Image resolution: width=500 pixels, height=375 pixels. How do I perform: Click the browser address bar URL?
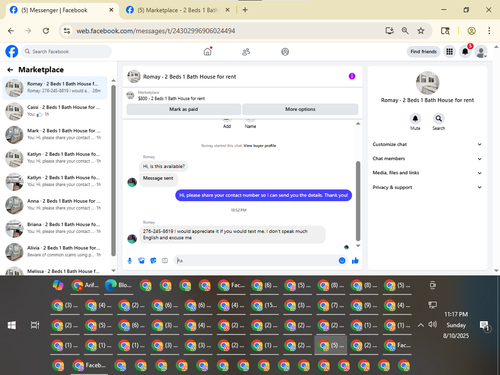pos(156,31)
